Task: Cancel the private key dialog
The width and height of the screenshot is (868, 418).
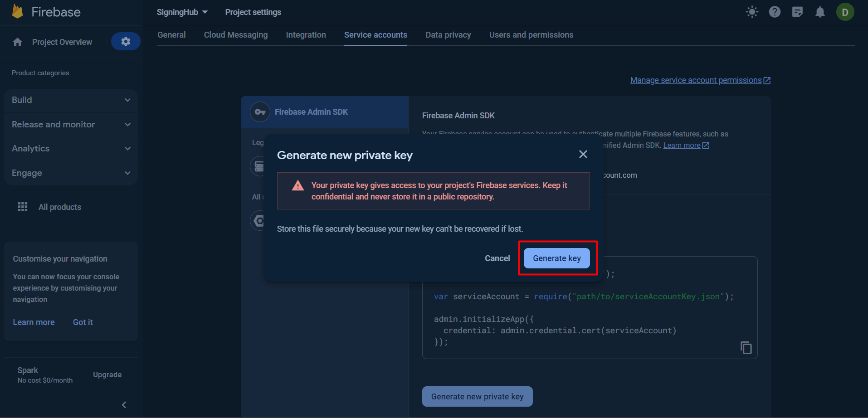Action: pos(497,258)
